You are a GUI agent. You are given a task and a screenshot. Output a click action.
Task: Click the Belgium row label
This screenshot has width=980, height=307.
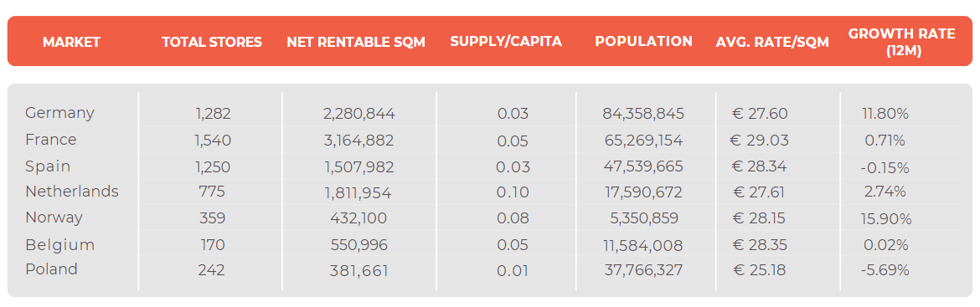point(60,245)
